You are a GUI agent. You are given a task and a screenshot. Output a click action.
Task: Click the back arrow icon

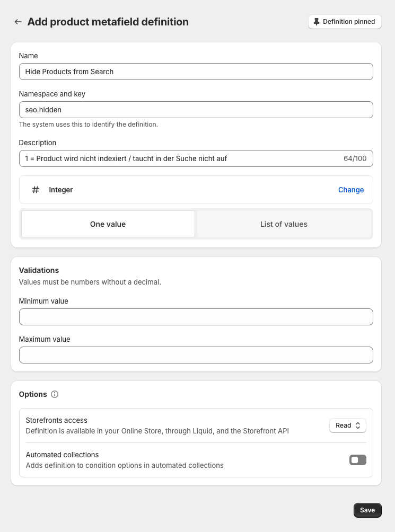coord(18,22)
